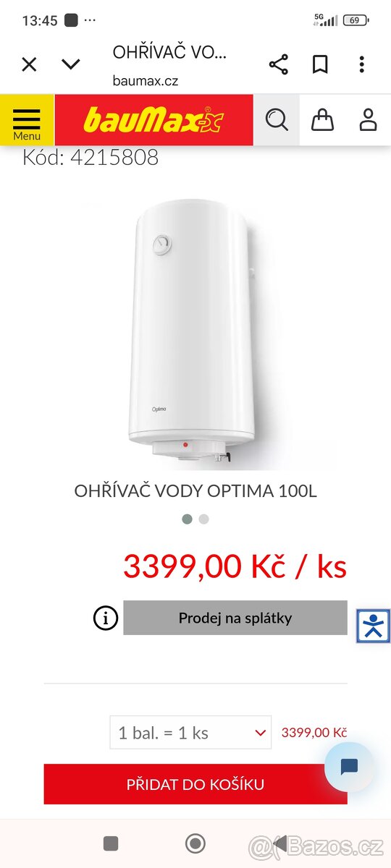Click 'Prodej na splátky' button
Image resolution: width=391 pixels, height=868 pixels.
pyautogui.click(x=235, y=618)
